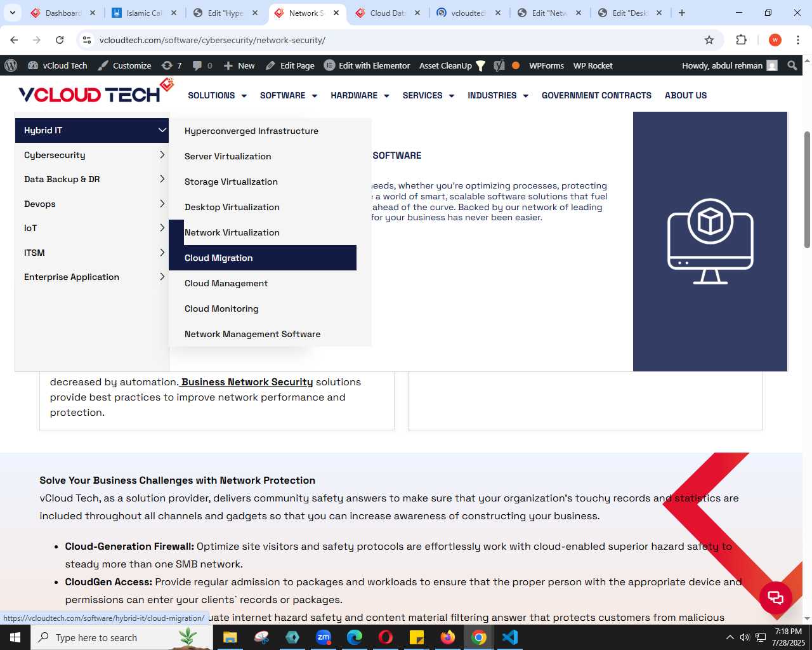This screenshot has height=650, width=812.
Task: Open ABOUT US page
Action: point(686,95)
